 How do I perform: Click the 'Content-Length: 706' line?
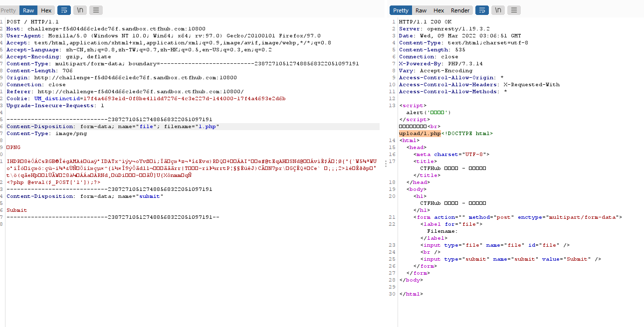tap(39, 71)
